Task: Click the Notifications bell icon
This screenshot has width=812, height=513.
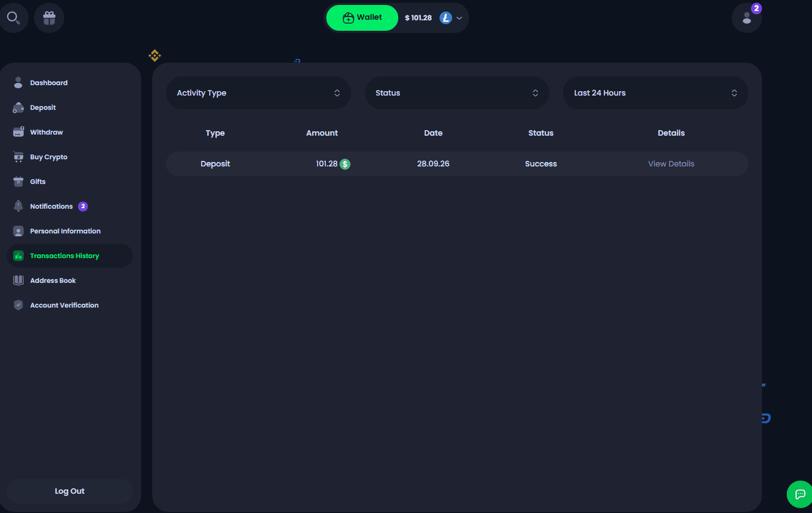Action: click(x=18, y=206)
